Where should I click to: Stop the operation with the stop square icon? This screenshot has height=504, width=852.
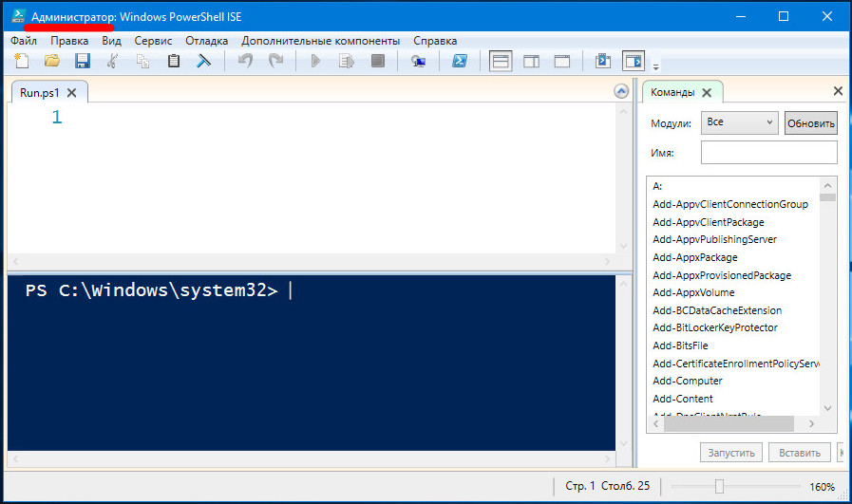(378, 61)
